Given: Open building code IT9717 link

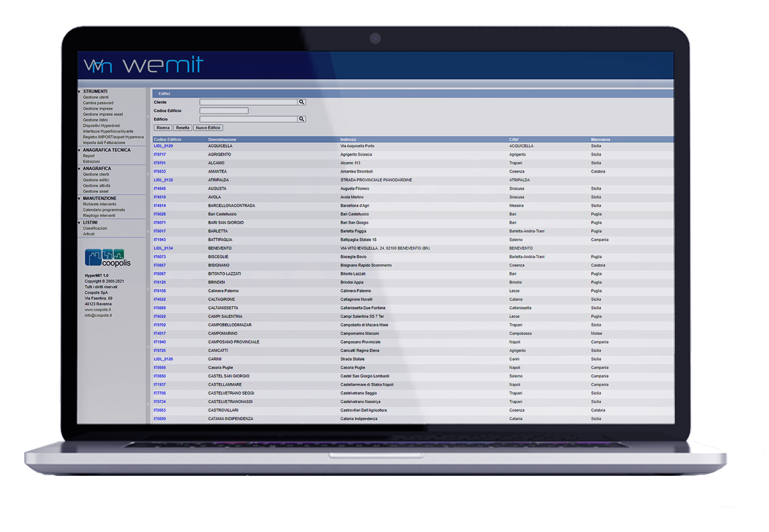Looking at the screenshot, I should 160,154.
